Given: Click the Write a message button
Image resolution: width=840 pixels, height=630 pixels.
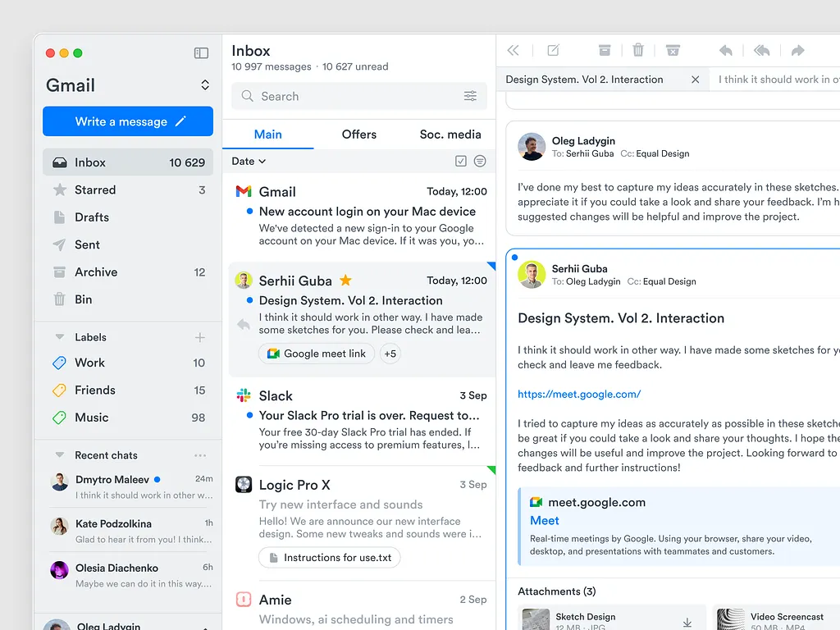Looking at the screenshot, I should (127, 121).
